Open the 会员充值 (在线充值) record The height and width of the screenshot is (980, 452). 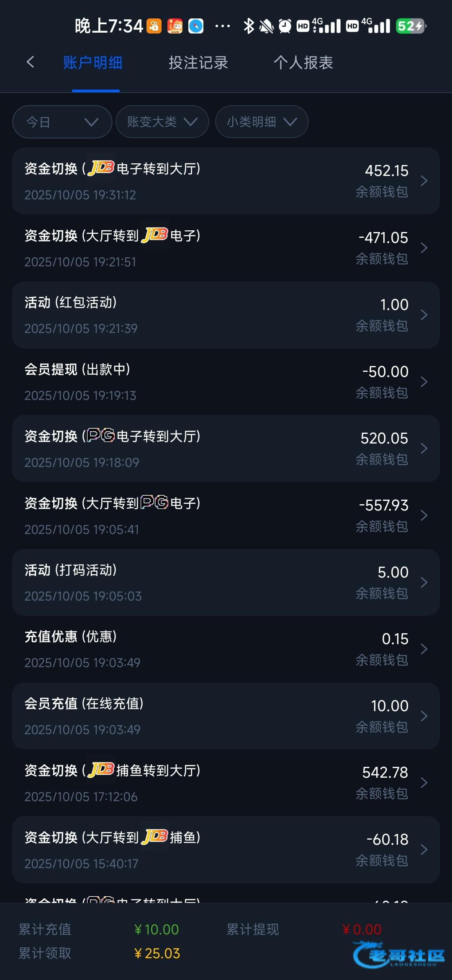[226, 716]
